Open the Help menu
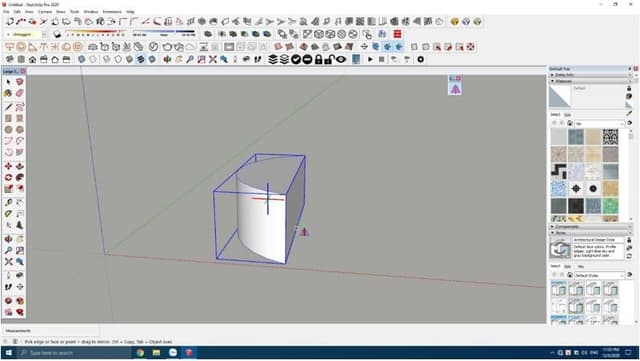 point(130,12)
